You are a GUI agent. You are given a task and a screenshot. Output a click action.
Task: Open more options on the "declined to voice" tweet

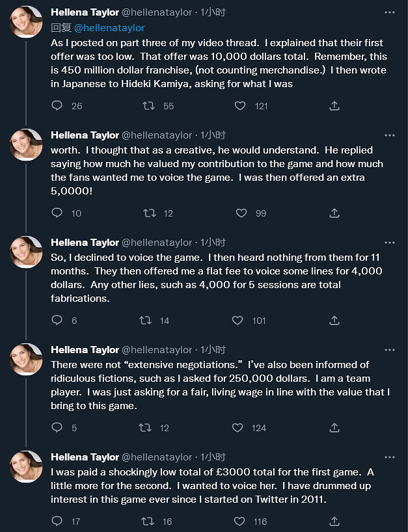389,242
